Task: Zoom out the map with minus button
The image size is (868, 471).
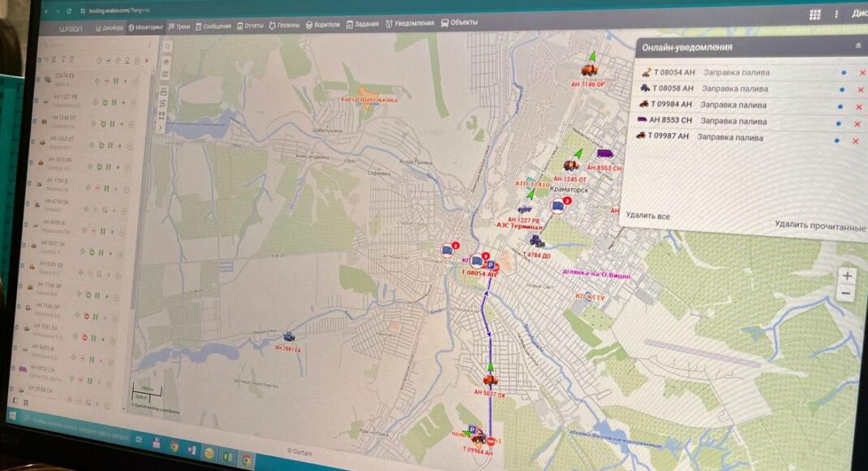Action: pyautogui.click(x=845, y=293)
